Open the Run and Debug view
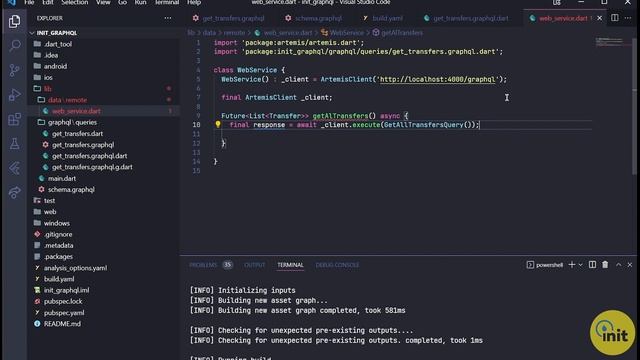This screenshot has height=360, width=640. pos(14,95)
